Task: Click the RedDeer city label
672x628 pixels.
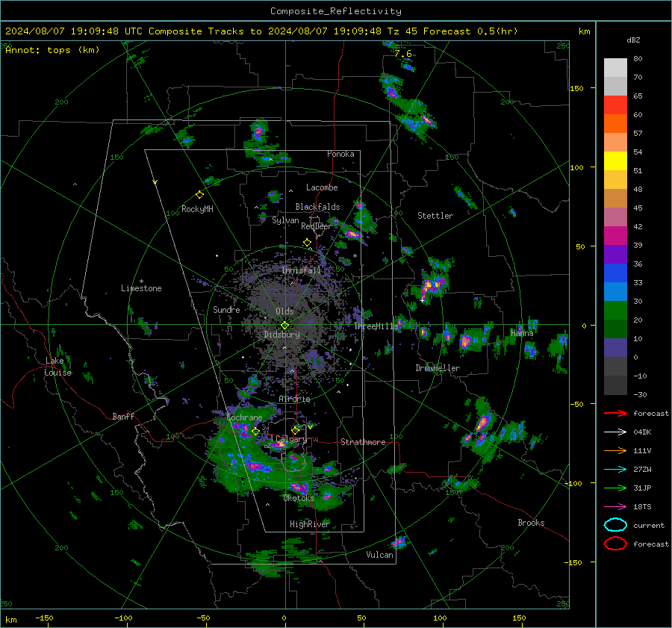Action: pyautogui.click(x=317, y=226)
